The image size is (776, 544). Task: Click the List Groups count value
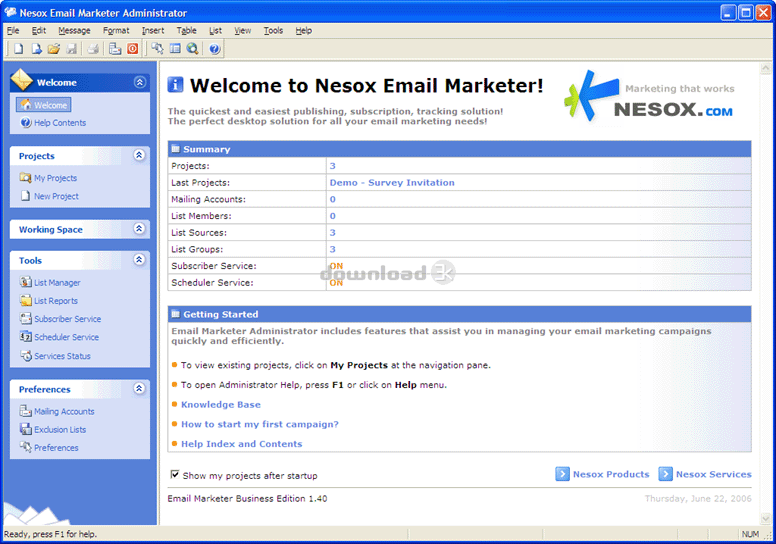click(333, 249)
